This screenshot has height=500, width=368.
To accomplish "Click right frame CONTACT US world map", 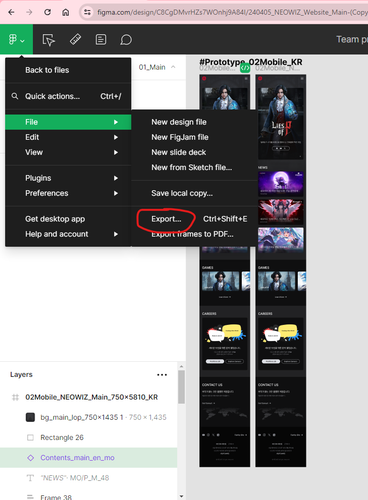I will click(281, 415).
